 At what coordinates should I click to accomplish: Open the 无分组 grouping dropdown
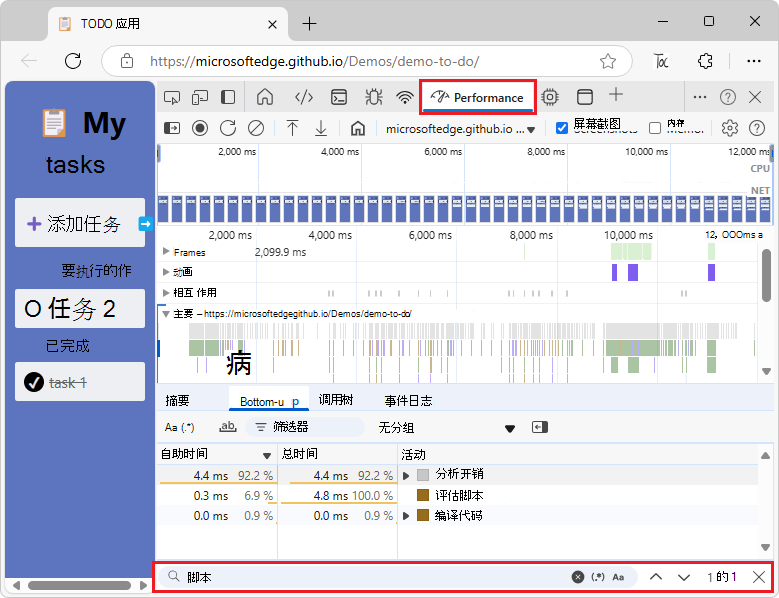pos(446,428)
